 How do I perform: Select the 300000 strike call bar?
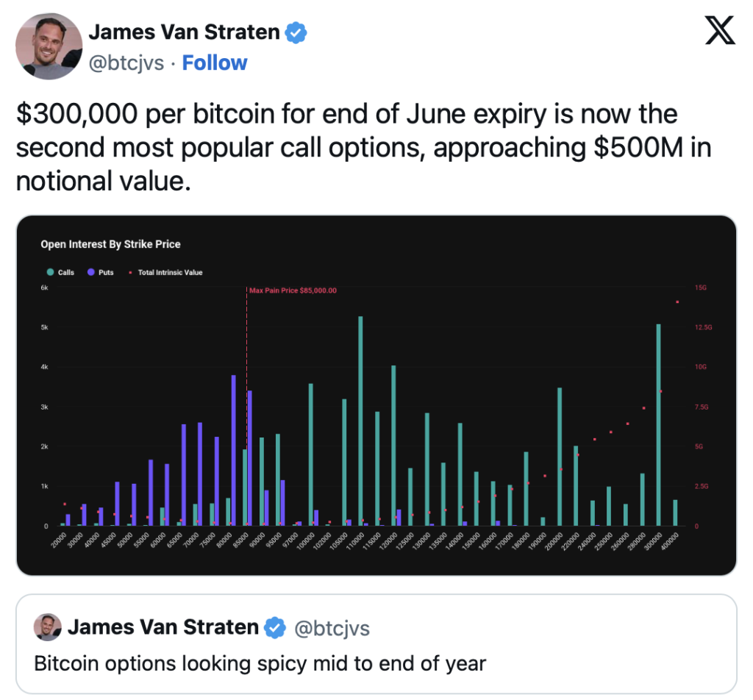pyautogui.click(x=658, y=425)
